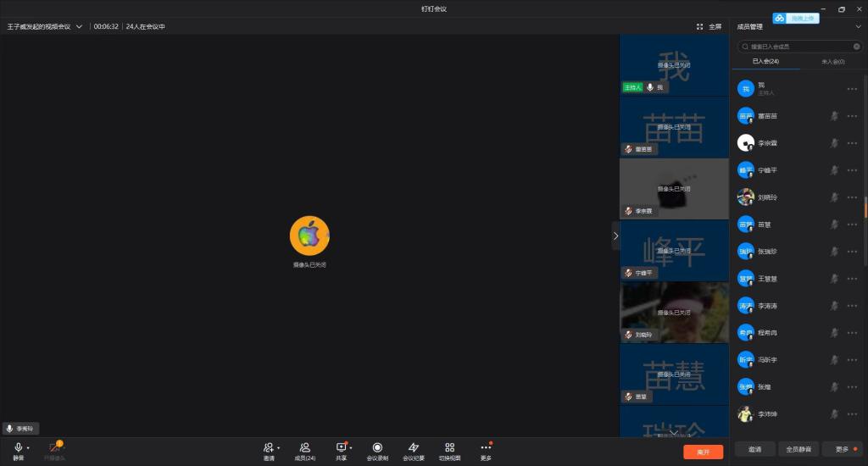The width and height of the screenshot is (868, 466).
Task: Click the 邀请 button below member list
Action: pyautogui.click(x=754, y=449)
